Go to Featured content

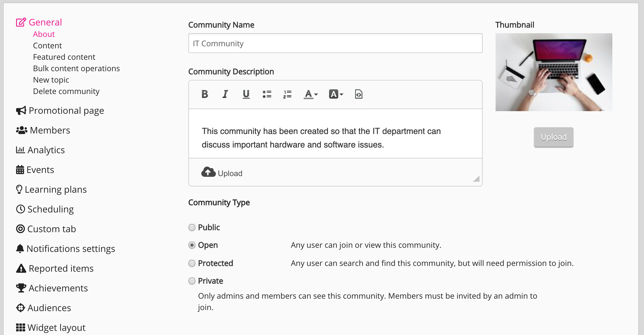point(64,57)
